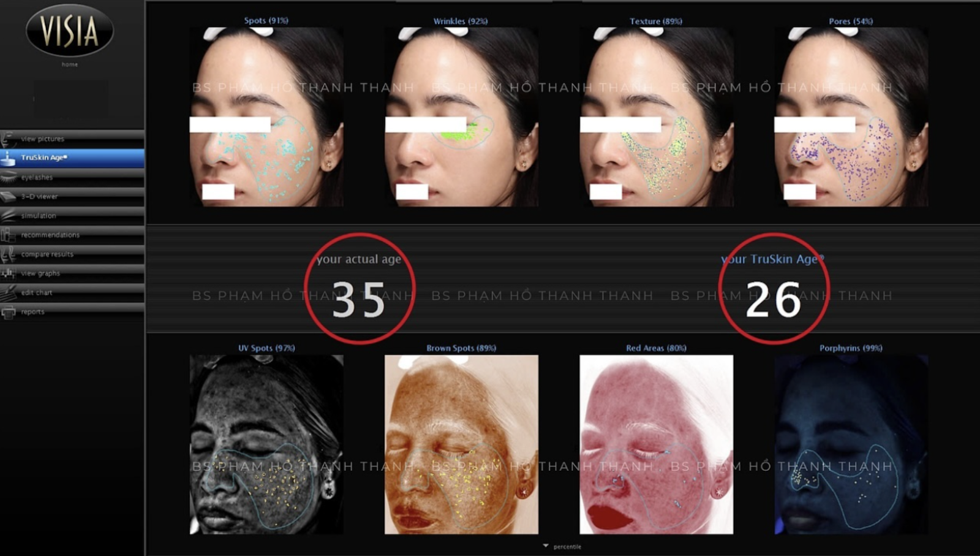Click the 'your actual age' label
This screenshot has width=980, height=556.
click(x=359, y=259)
